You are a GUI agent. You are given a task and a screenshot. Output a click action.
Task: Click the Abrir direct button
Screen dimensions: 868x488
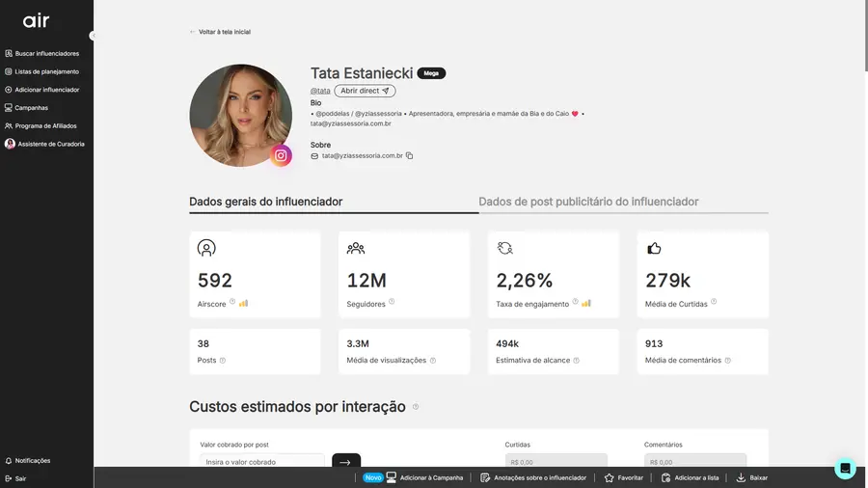[365, 91]
